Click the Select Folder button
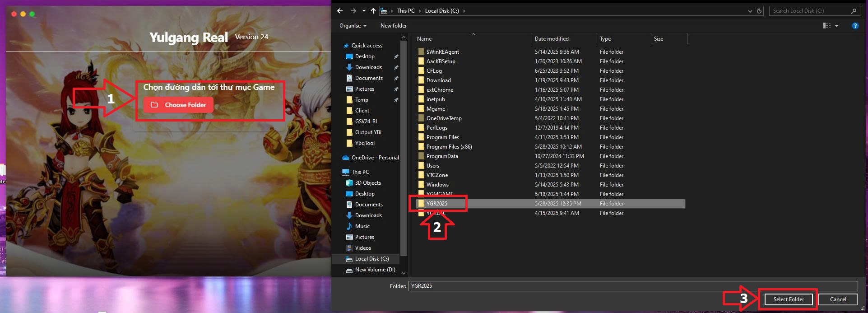868x313 pixels. (x=789, y=299)
